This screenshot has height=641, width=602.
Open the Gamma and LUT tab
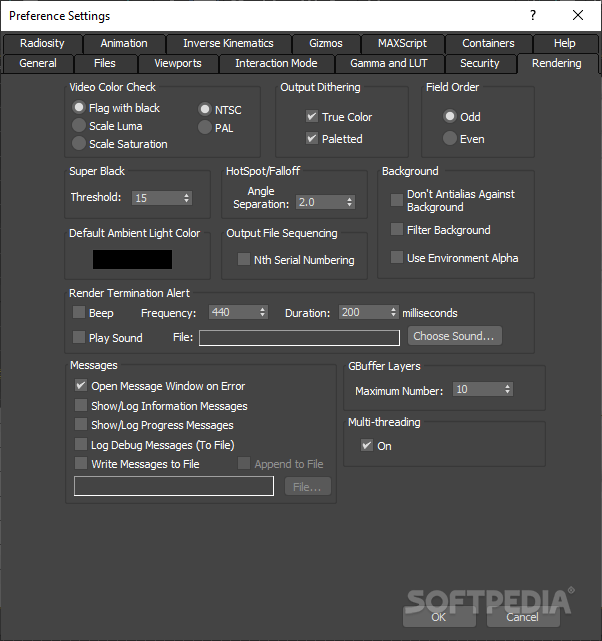(389, 63)
